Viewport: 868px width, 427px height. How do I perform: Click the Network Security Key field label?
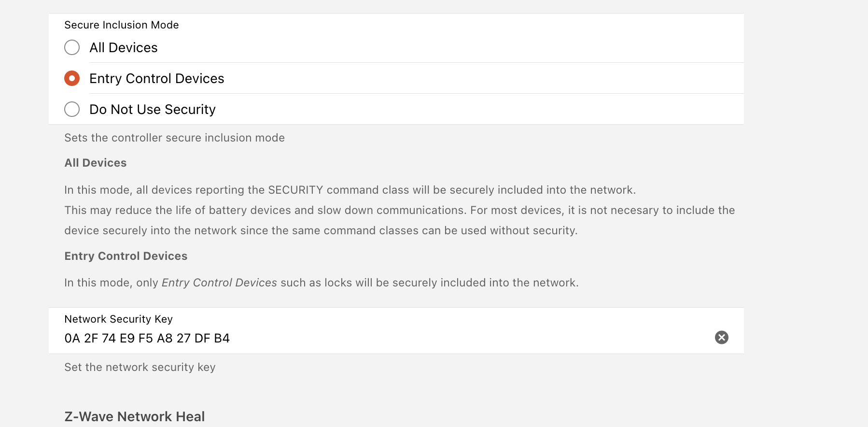tap(118, 319)
